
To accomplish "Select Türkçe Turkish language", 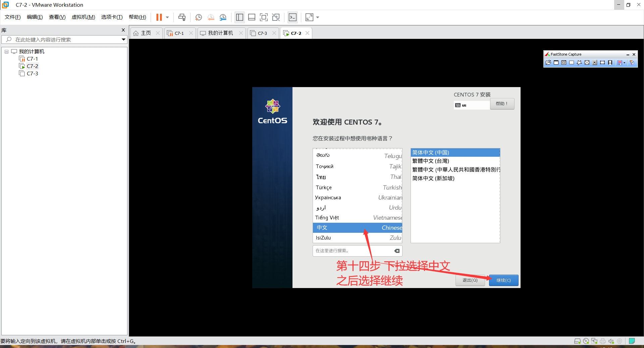I will coord(358,188).
